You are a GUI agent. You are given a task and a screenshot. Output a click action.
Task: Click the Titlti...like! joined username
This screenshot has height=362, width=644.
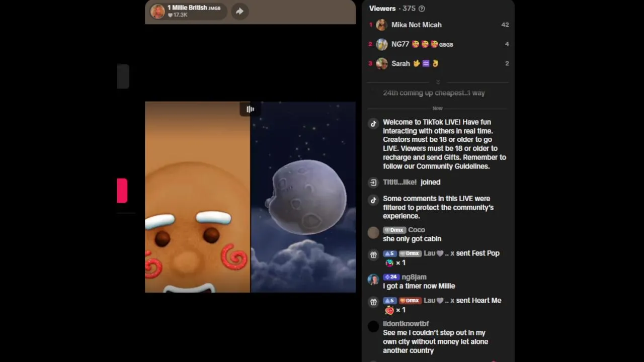coord(399,182)
